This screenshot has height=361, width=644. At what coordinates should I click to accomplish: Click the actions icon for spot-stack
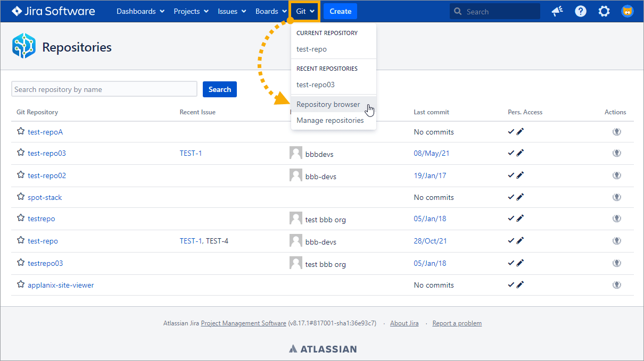coord(616,197)
